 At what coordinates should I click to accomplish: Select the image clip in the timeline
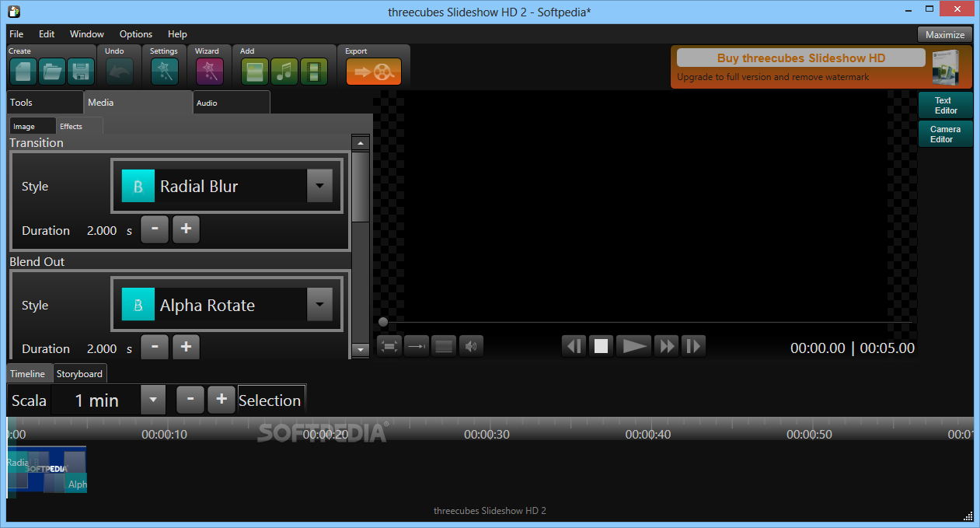pos(47,470)
